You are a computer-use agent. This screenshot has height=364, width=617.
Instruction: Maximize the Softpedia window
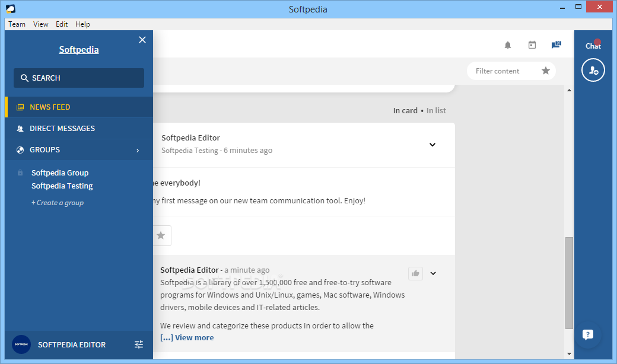[x=578, y=7]
